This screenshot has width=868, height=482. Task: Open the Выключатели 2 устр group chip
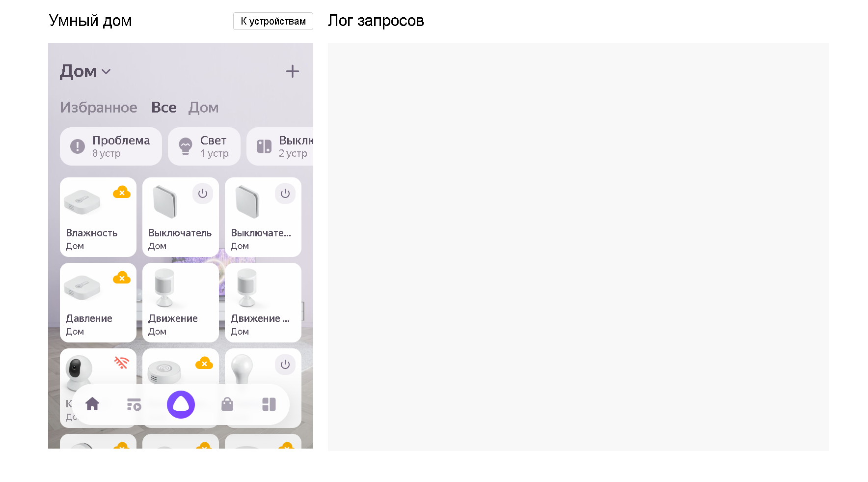coord(280,146)
